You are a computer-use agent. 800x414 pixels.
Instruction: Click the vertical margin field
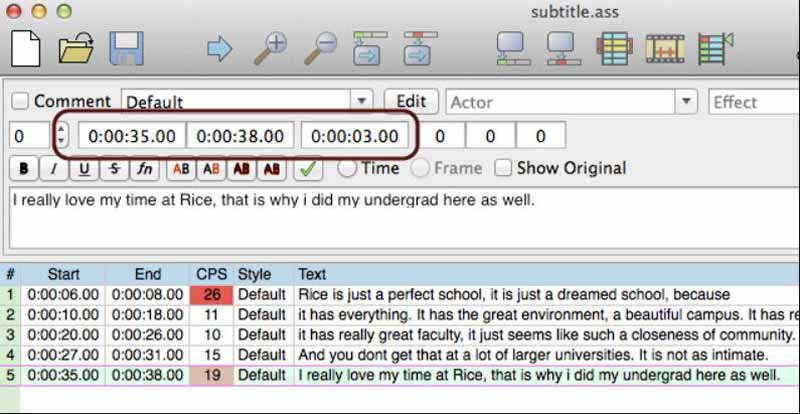point(541,136)
